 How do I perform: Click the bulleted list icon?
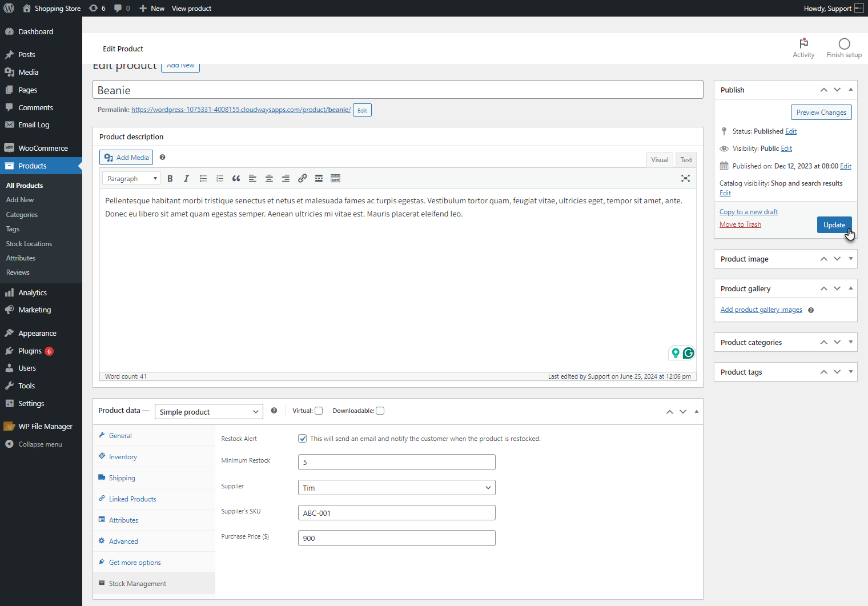(x=203, y=179)
